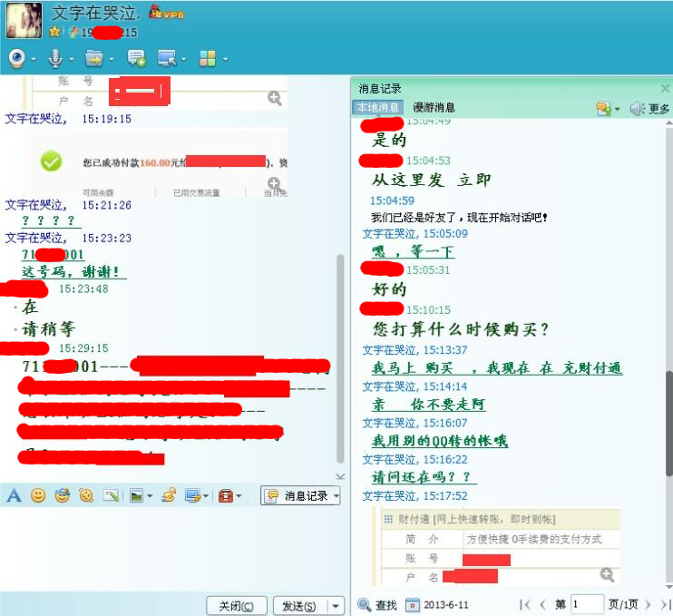Toggle the 消息记录 message history panel
The height and width of the screenshot is (616, 673).
pos(299,495)
